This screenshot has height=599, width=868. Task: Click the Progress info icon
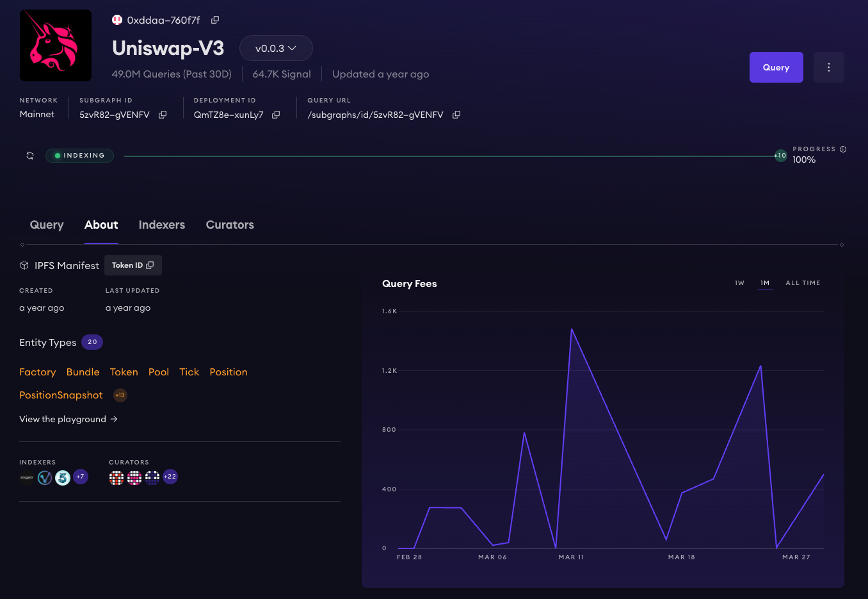coord(843,149)
